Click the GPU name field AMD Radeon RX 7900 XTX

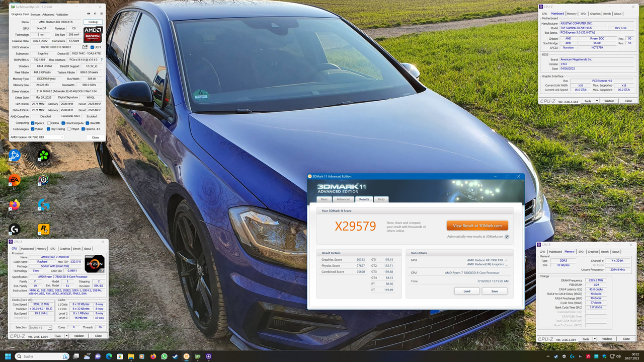(56, 22)
